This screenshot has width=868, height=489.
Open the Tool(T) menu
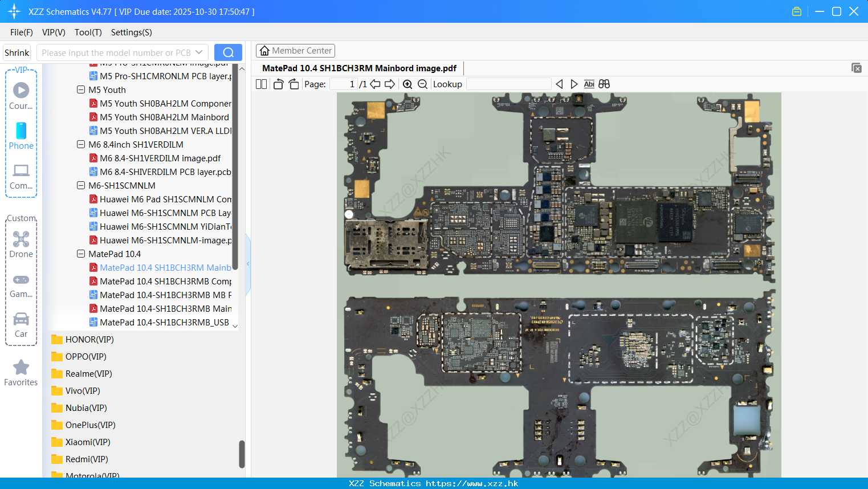click(x=88, y=32)
